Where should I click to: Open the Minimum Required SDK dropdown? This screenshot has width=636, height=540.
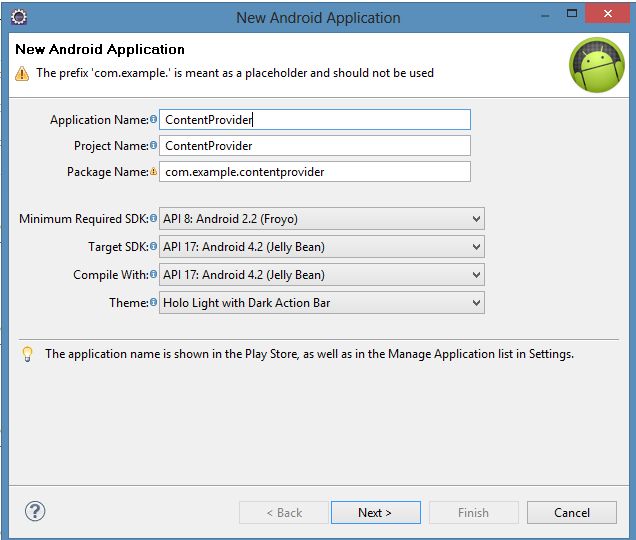[321, 219]
